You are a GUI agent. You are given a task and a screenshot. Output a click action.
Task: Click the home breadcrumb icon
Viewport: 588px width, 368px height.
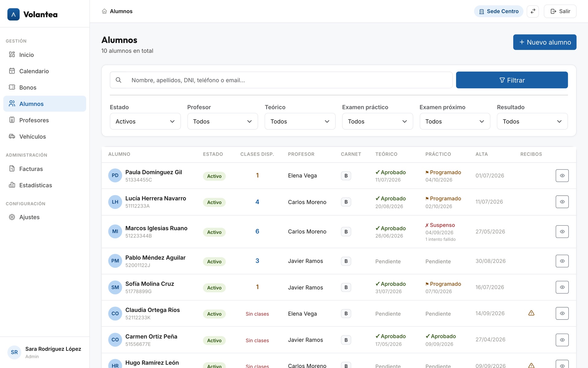tap(104, 11)
